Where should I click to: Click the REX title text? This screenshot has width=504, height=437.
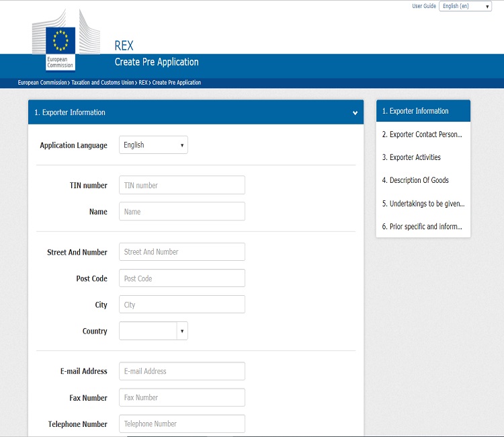point(124,46)
